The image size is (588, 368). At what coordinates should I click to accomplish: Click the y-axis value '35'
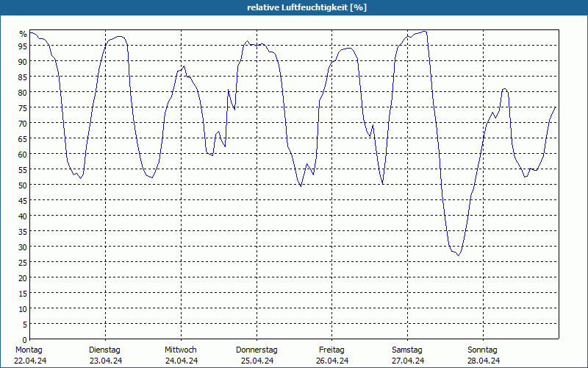(x=23, y=232)
